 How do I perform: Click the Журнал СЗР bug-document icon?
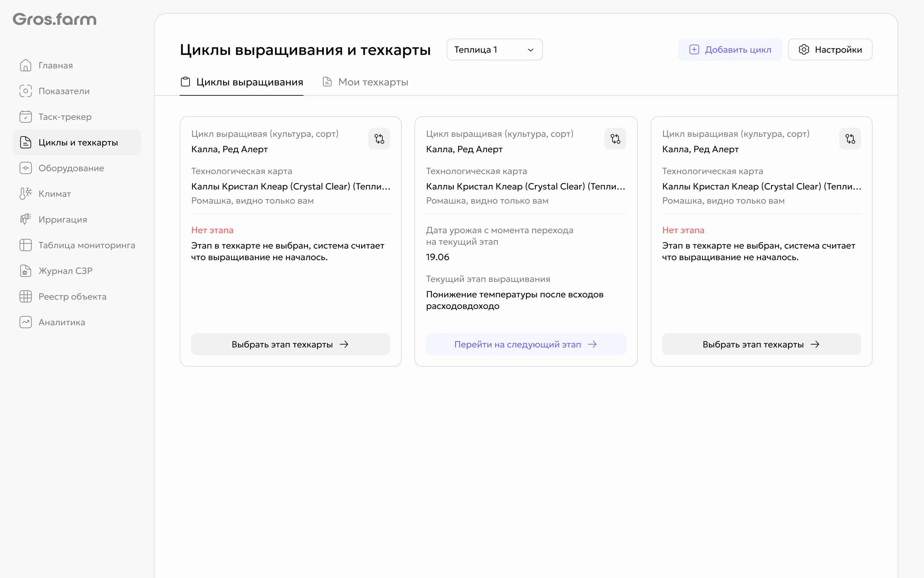(x=26, y=271)
